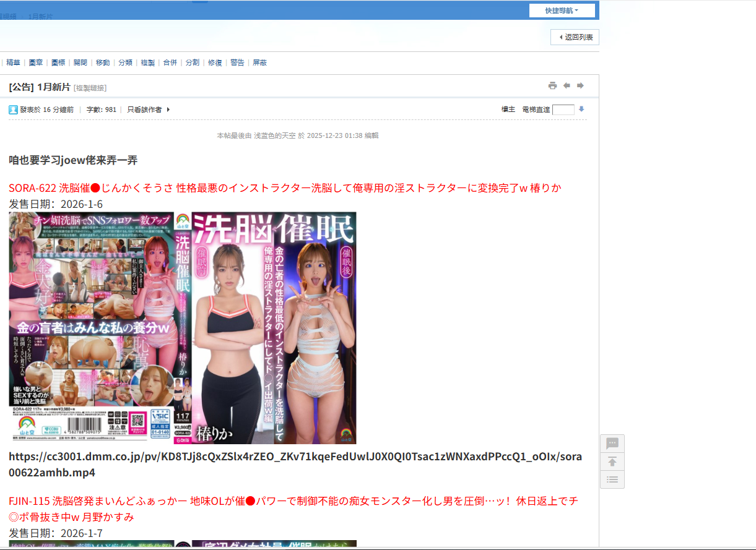Click the 樓主 floor label

click(508, 110)
